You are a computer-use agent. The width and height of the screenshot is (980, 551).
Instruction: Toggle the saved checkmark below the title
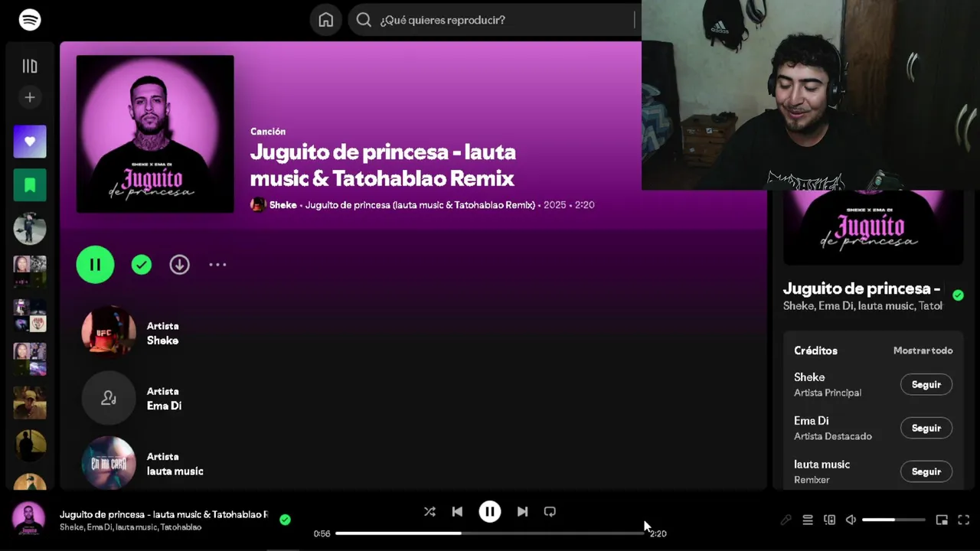[141, 265]
